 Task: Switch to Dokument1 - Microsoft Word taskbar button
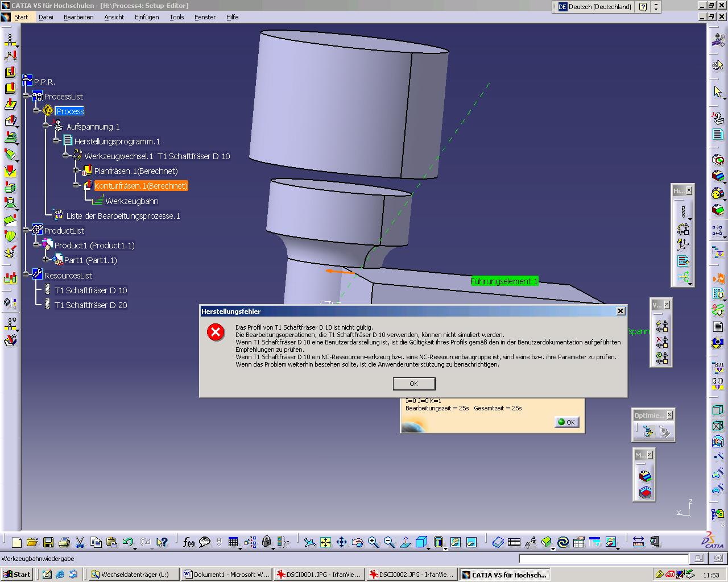click(x=226, y=575)
